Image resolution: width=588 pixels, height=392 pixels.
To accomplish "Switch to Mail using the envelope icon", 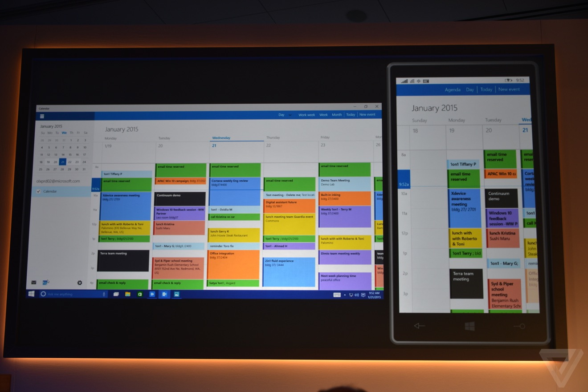I will tap(34, 283).
